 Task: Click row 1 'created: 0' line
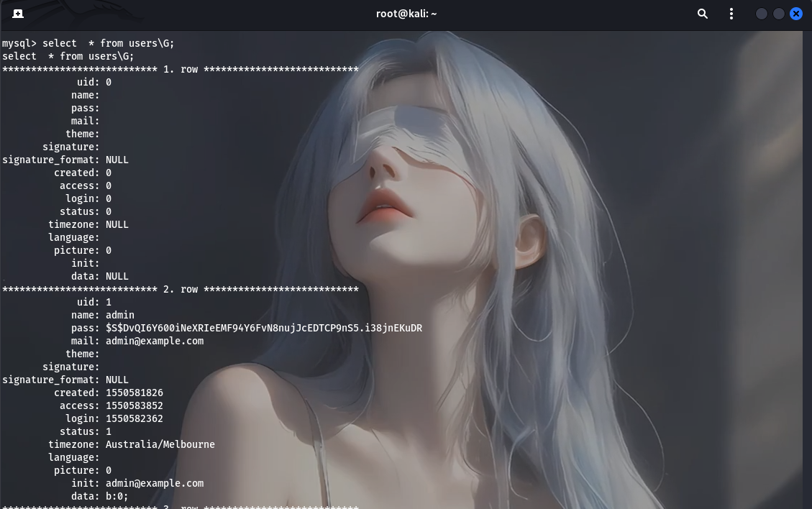(x=82, y=173)
